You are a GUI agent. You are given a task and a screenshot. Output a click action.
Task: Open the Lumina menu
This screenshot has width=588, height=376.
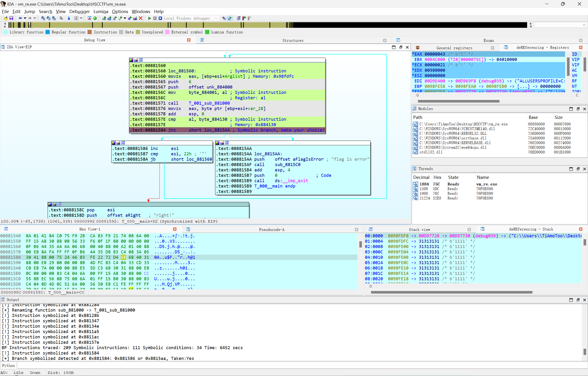click(x=101, y=11)
